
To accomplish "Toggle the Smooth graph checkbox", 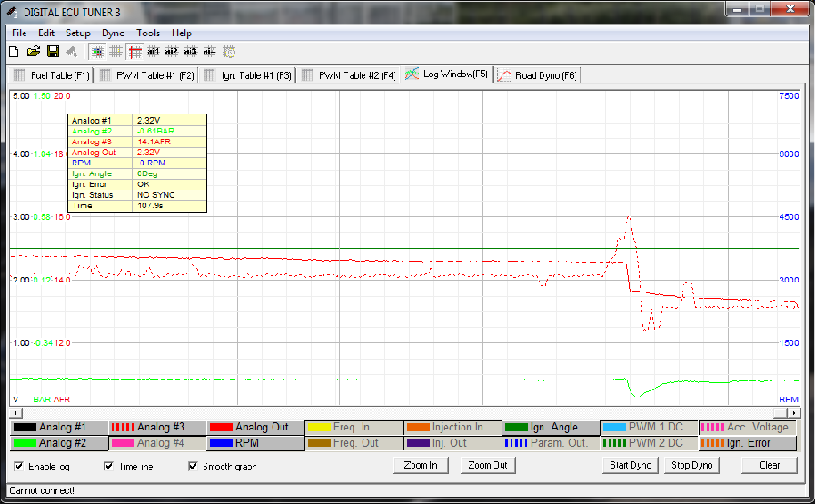I will click(194, 467).
